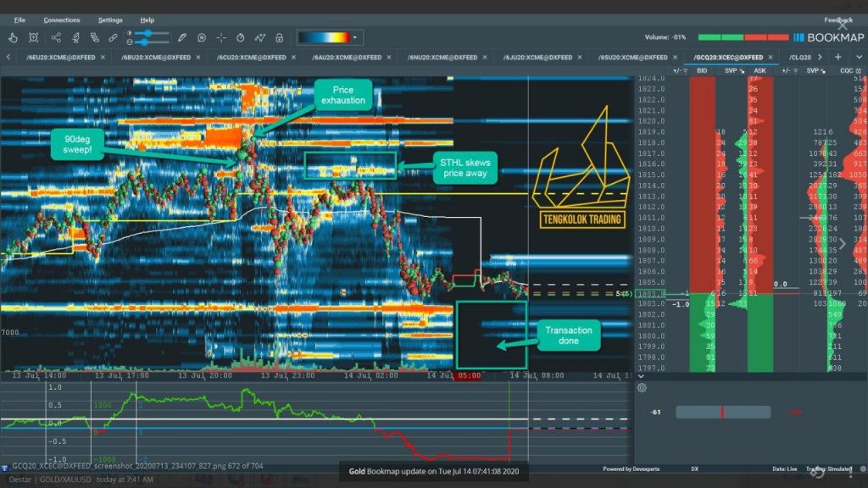
Task: Switch to the /6JU20:XCME@DXFEED tab
Action: pyautogui.click(x=537, y=58)
